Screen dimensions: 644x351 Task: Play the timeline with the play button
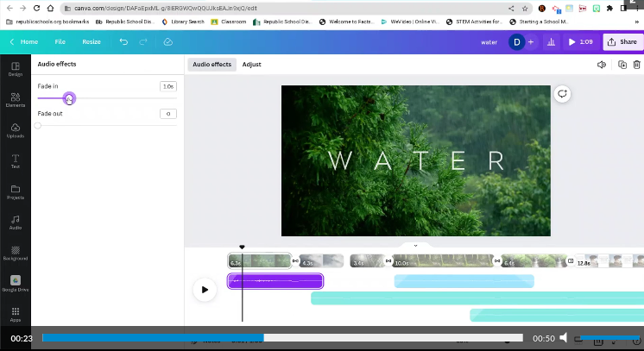pyautogui.click(x=205, y=290)
